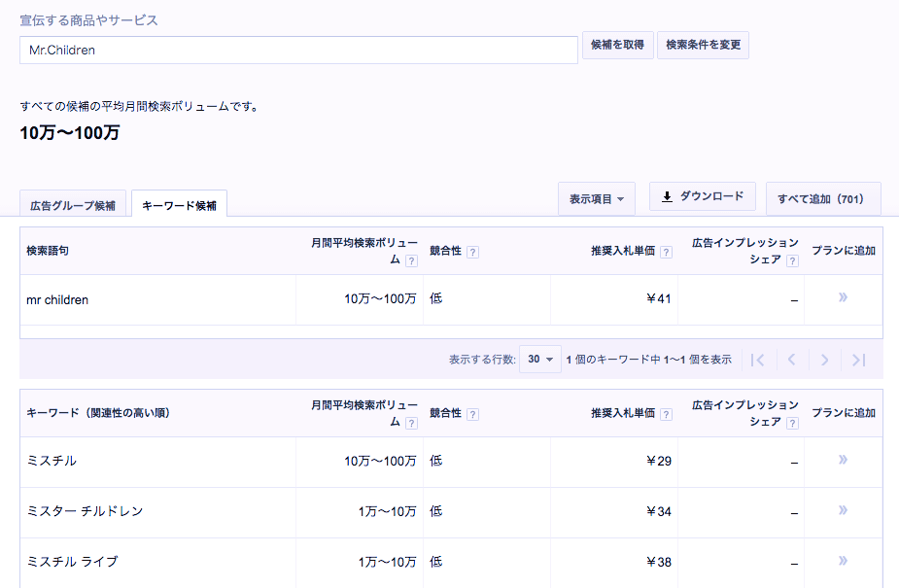Switch to 広告グループ候補 tab
899x588 pixels.
tap(73, 205)
